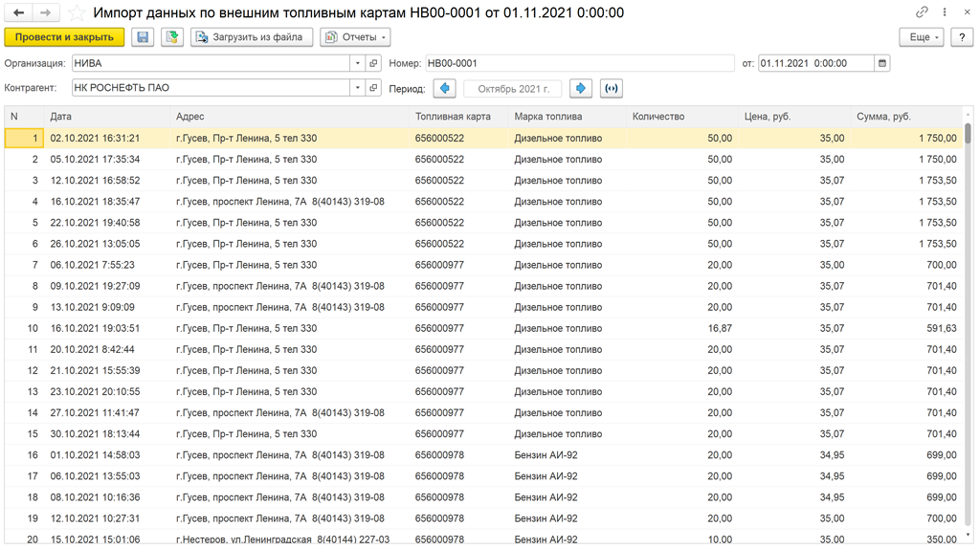
Task: Open the three-dot window options menu
Action: coord(945,13)
